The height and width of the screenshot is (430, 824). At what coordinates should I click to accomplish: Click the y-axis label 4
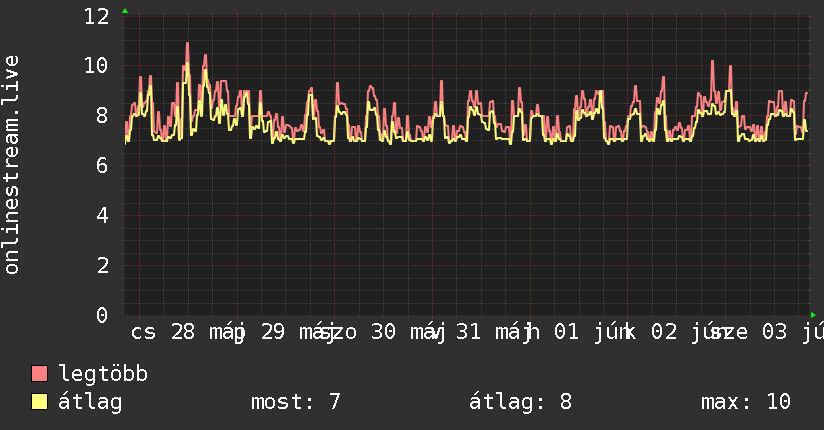point(102,216)
